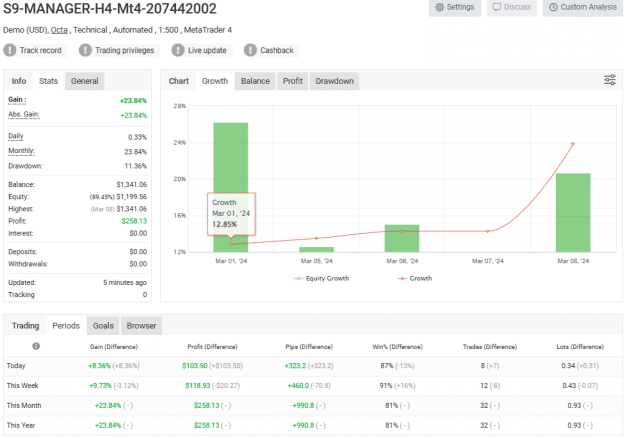Click This Week's profit $118.93

coord(197,386)
